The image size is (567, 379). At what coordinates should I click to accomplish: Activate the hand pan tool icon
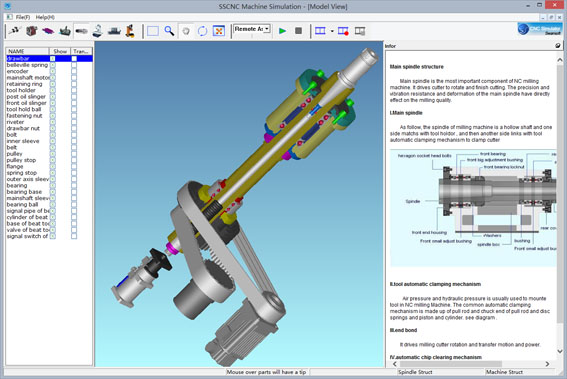[x=186, y=31]
